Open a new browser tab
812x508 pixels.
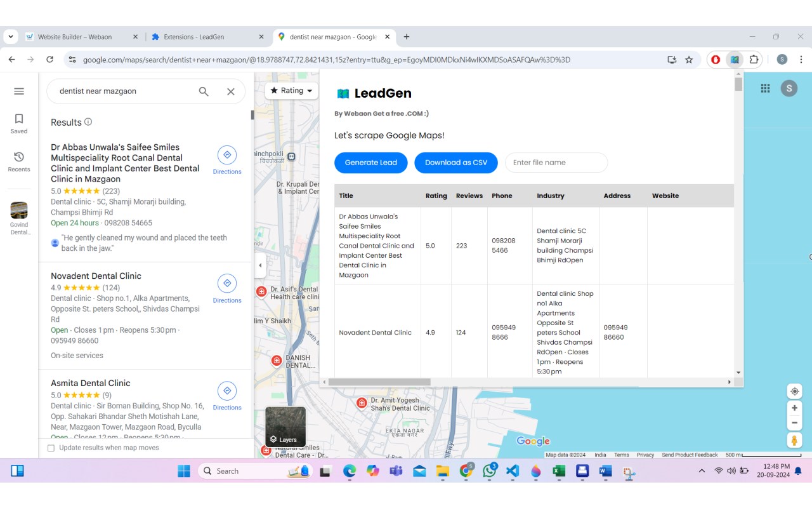(407, 37)
